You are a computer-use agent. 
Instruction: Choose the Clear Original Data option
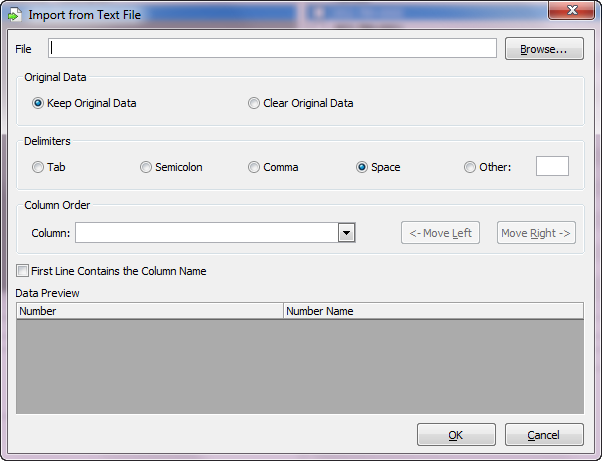click(254, 103)
